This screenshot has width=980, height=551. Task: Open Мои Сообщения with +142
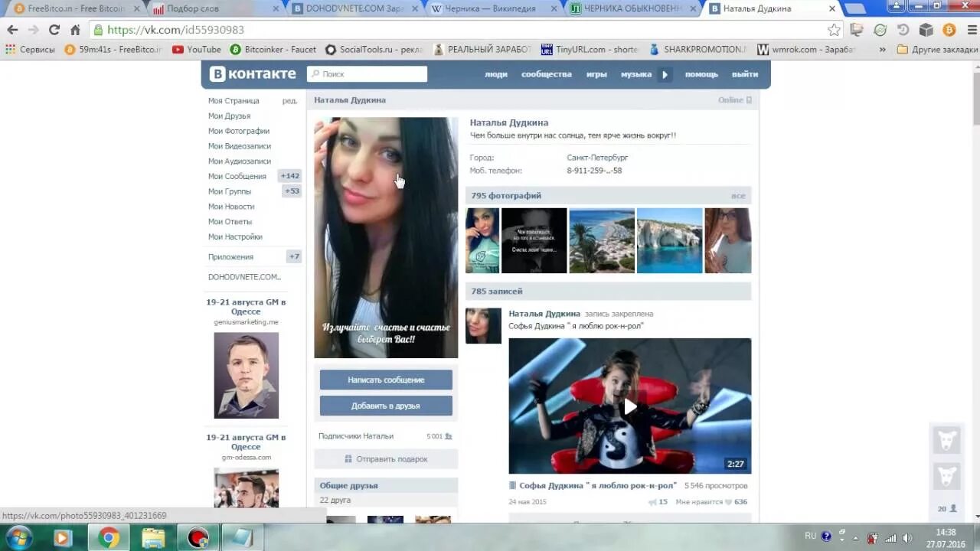click(253, 176)
